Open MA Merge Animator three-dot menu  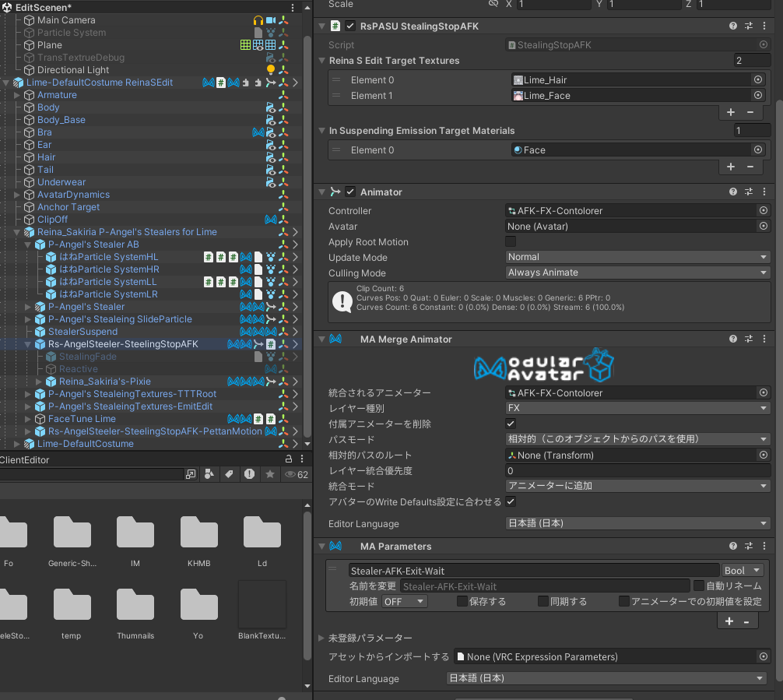pos(764,339)
